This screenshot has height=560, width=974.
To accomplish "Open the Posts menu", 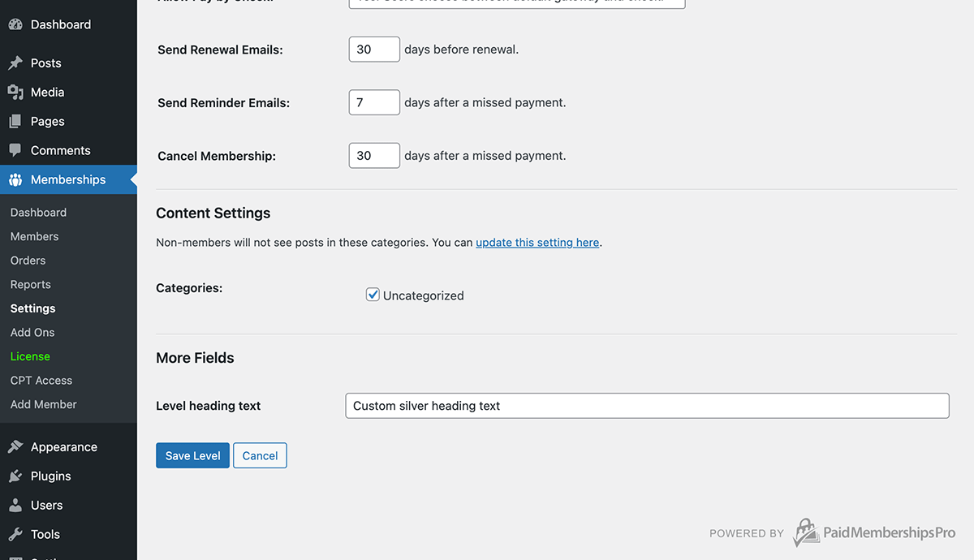I will tap(68, 63).
